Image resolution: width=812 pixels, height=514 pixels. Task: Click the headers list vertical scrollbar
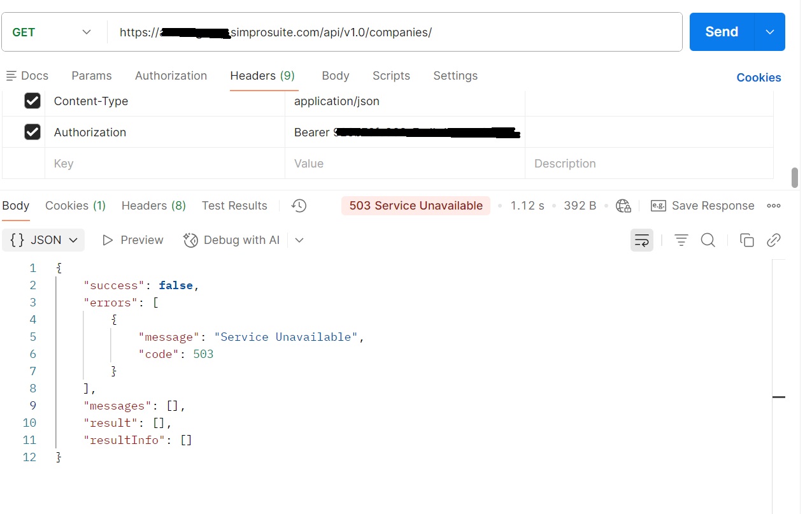794,178
